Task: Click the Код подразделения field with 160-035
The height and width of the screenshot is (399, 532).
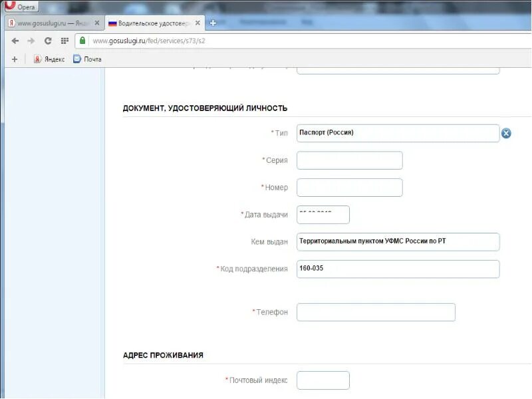Action: 398,269
